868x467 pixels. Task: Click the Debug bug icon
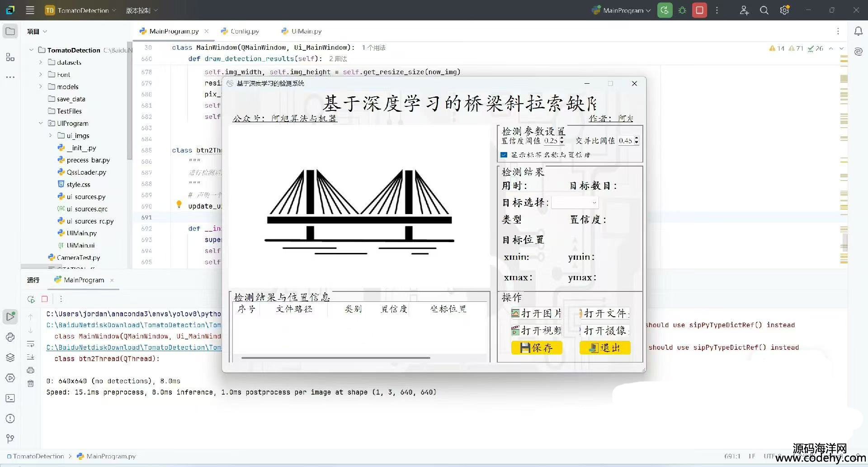(x=682, y=10)
